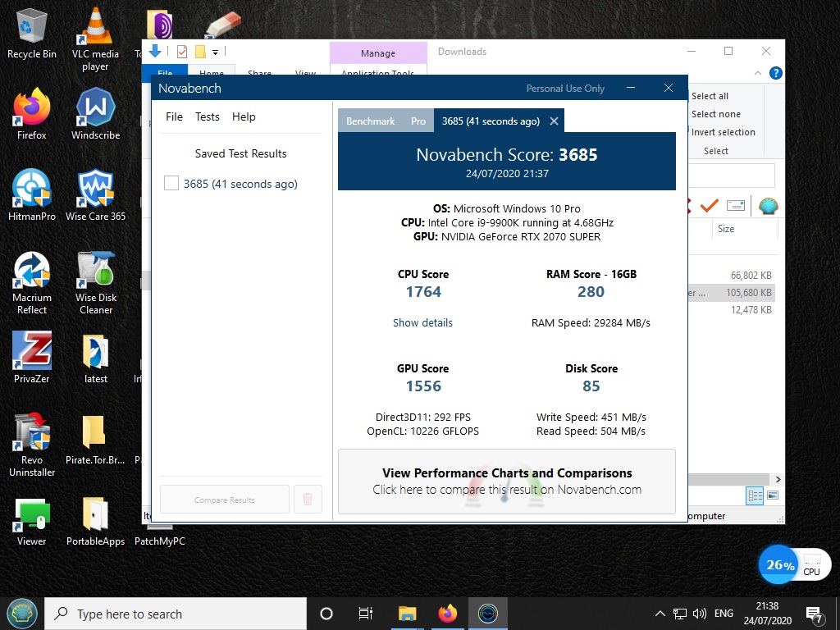Open the Action Center notifications icon
The image size is (840, 630).
[x=815, y=614]
